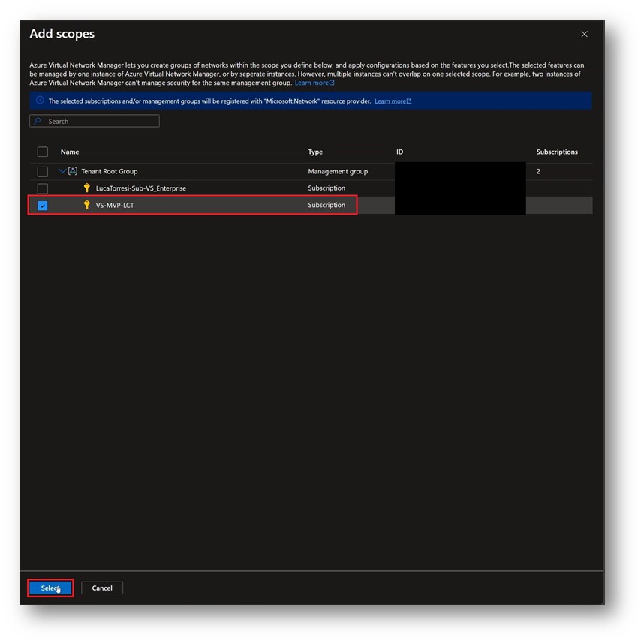This screenshot has height=644, width=644.
Task: Click the ID column header
Action: tap(399, 152)
